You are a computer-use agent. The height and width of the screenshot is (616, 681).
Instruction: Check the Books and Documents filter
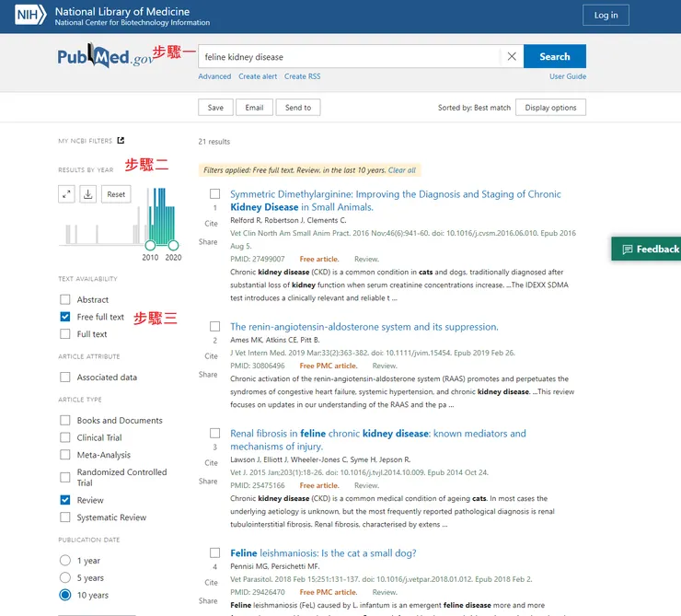tap(65, 421)
